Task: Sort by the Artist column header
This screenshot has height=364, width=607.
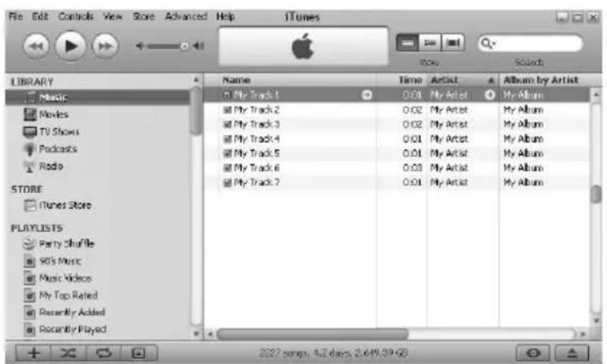Action: point(463,80)
